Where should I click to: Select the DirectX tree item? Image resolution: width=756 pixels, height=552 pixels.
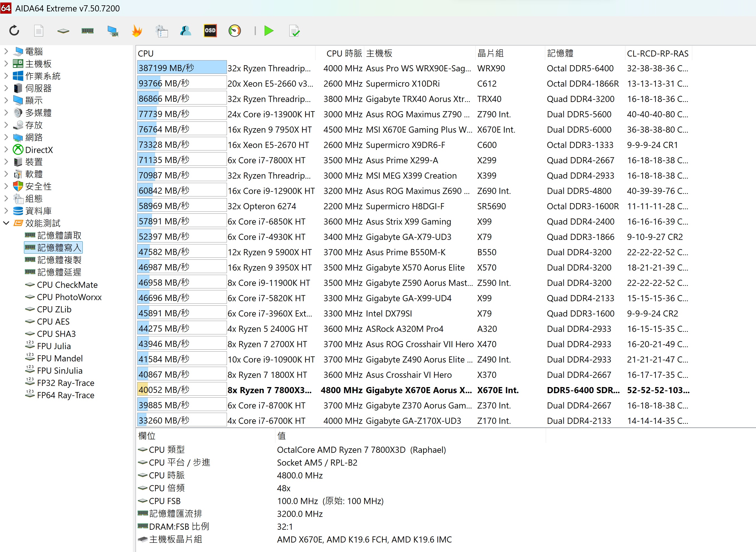click(x=33, y=150)
